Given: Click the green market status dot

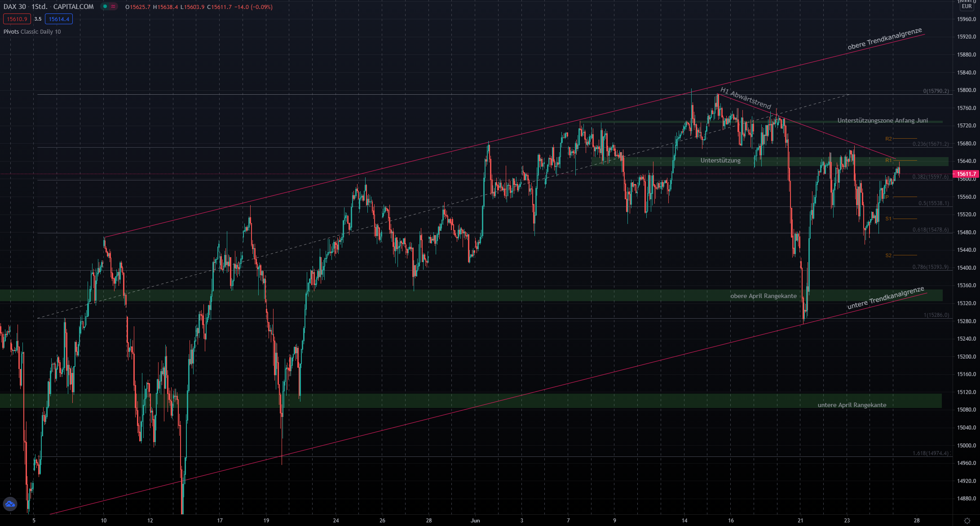Looking at the screenshot, I should [x=105, y=7].
